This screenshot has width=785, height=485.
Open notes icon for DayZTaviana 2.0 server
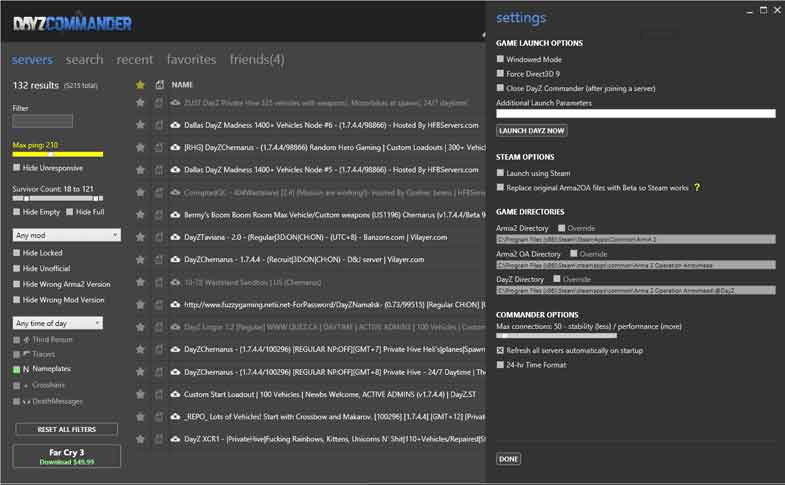[x=159, y=237]
